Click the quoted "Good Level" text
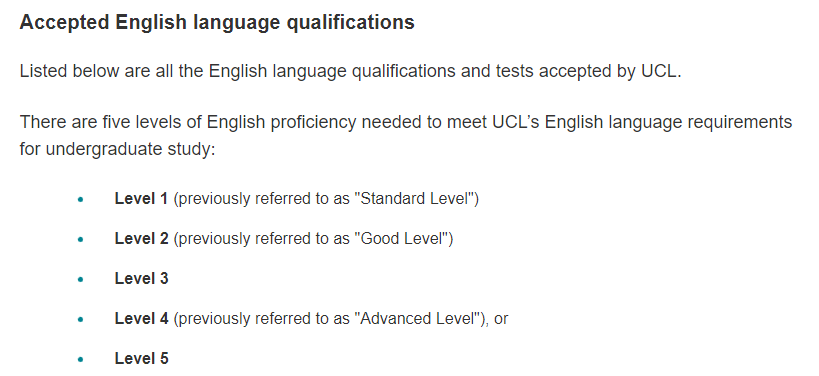This screenshot has height=376, width=819. pos(402,239)
